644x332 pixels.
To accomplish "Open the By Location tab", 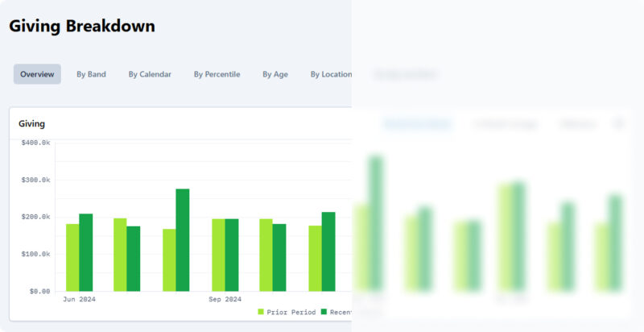I will pyautogui.click(x=331, y=74).
